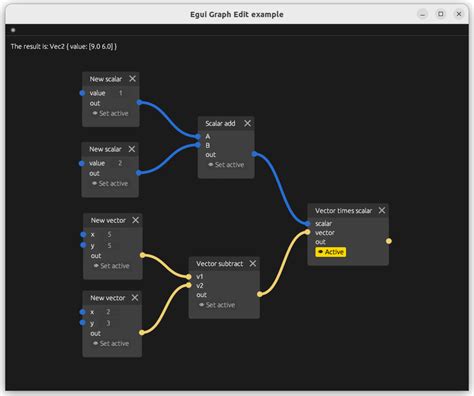
Task: Click the out port of Vector subtract
Action: 260,294
